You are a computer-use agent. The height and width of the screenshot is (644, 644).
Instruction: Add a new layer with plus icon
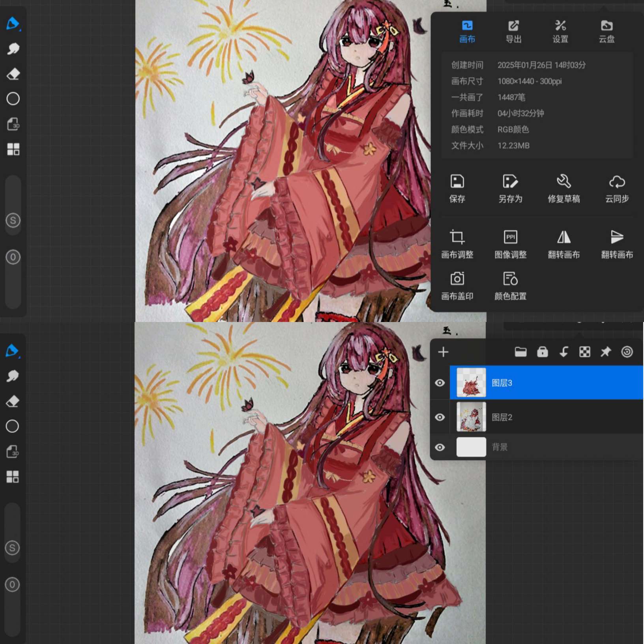pyautogui.click(x=443, y=352)
